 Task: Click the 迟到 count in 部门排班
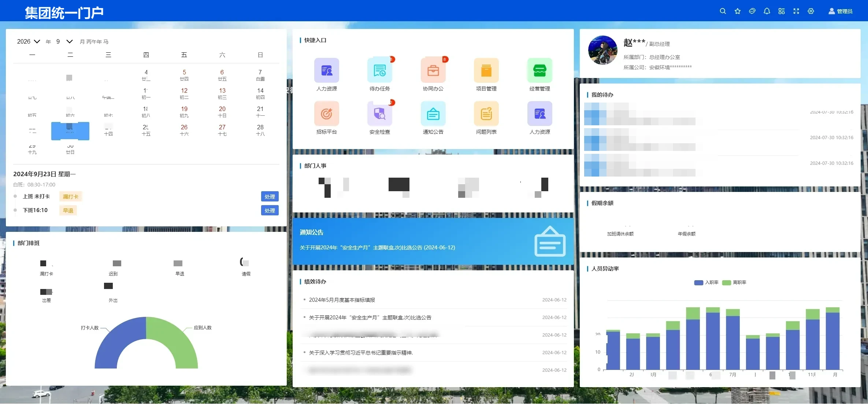click(x=116, y=263)
